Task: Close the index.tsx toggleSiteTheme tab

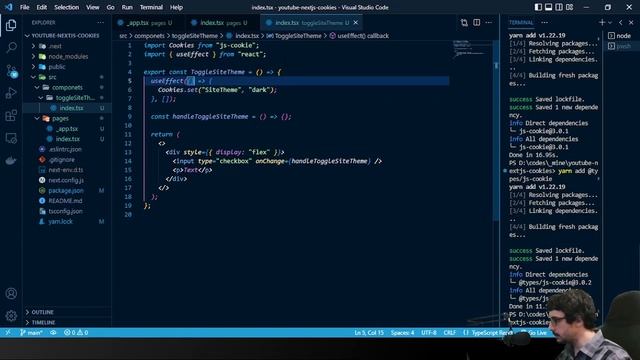Action: (356, 23)
